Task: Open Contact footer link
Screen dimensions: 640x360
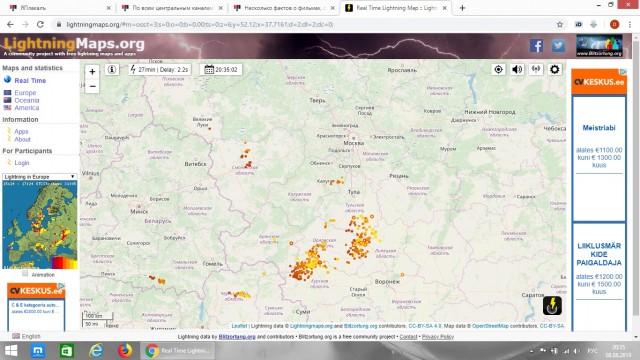Action: (408, 337)
